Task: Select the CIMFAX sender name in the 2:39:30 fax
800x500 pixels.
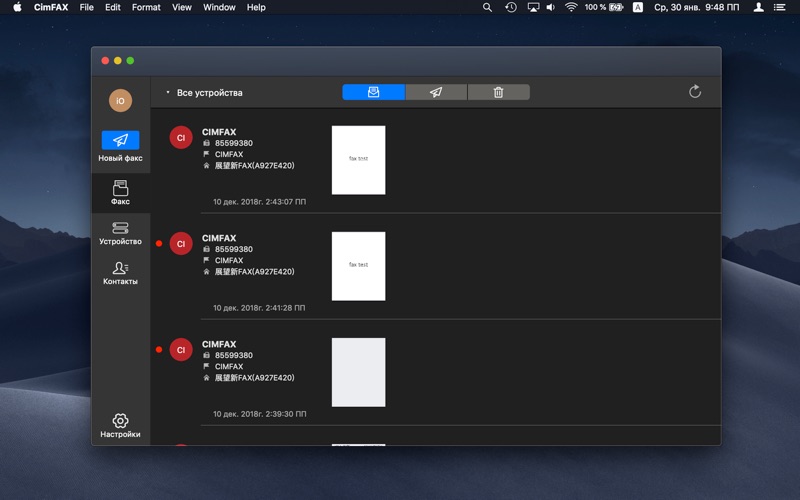Action: (219, 344)
